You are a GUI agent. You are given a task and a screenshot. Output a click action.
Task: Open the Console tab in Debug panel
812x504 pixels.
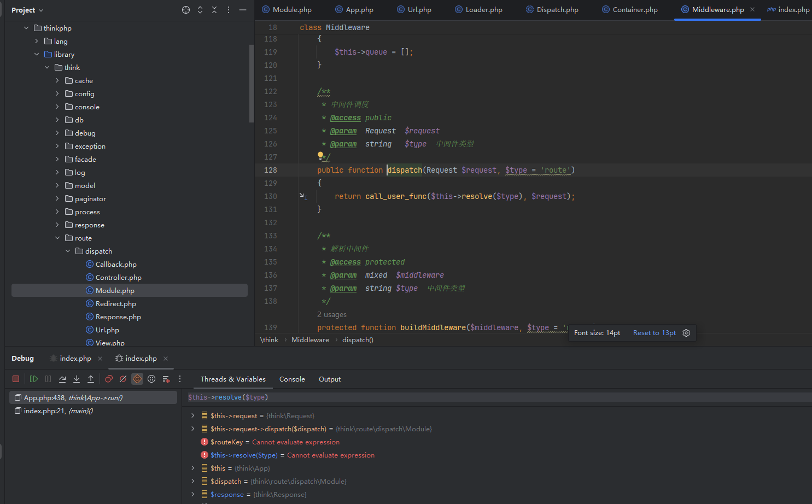(x=292, y=379)
